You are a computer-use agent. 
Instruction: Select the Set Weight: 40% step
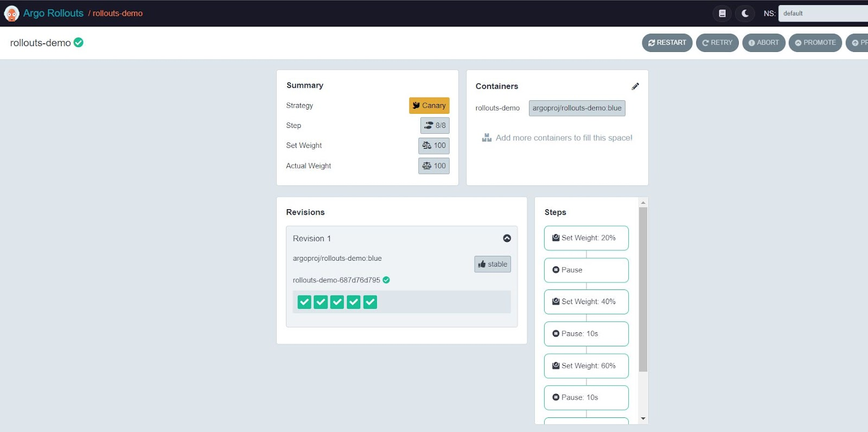[586, 302]
